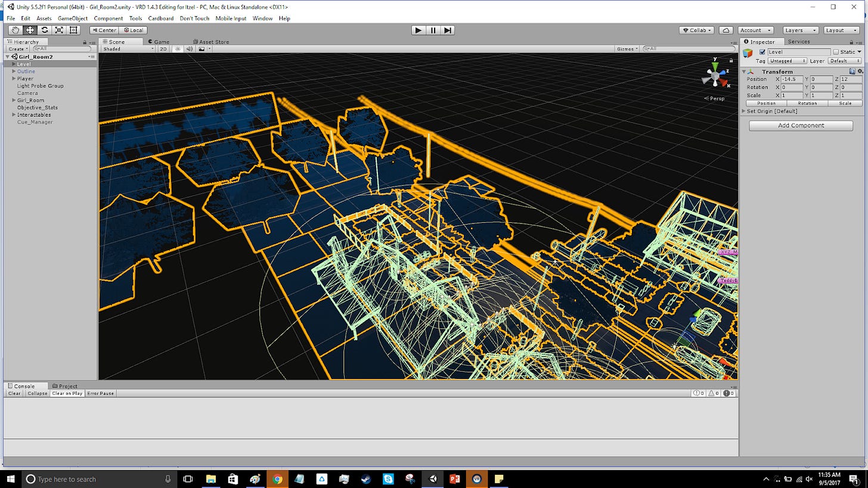Open the GameObject menu
The image size is (868, 488).
click(72, 18)
